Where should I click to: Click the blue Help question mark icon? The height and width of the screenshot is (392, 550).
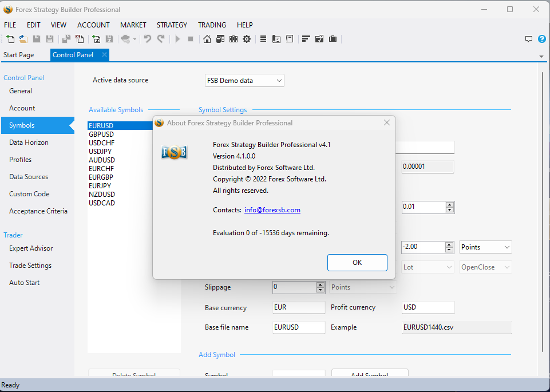click(541, 39)
